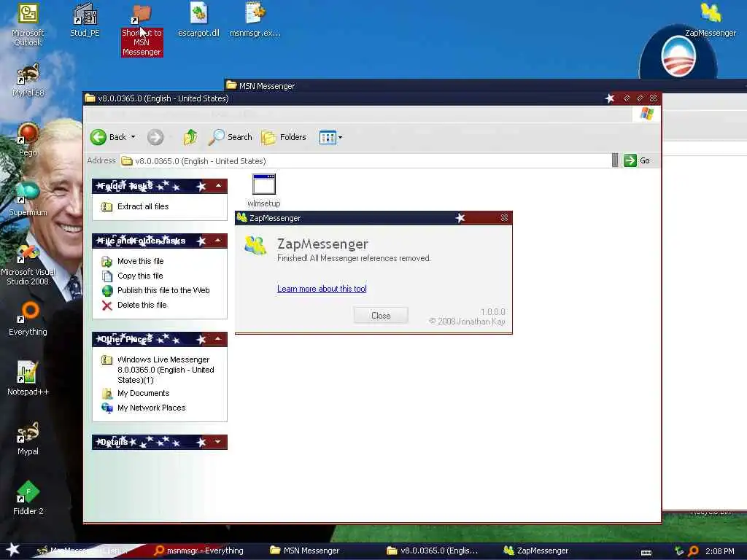Open Search in Explorer toolbar
The width and height of the screenshot is (747, 560).
[x=231, y=137]
